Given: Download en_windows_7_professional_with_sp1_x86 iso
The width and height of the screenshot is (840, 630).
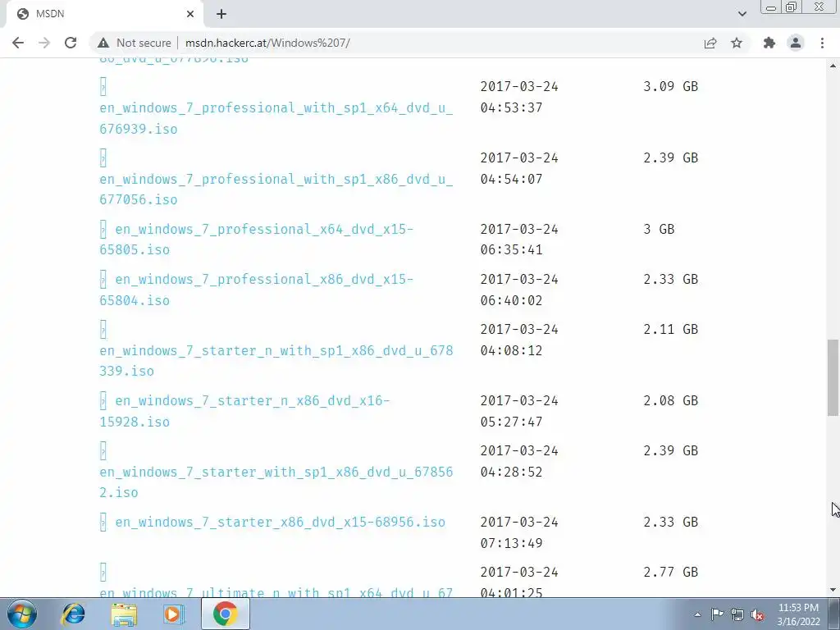Looking at the screenshot, I should (x=276, y=189).
